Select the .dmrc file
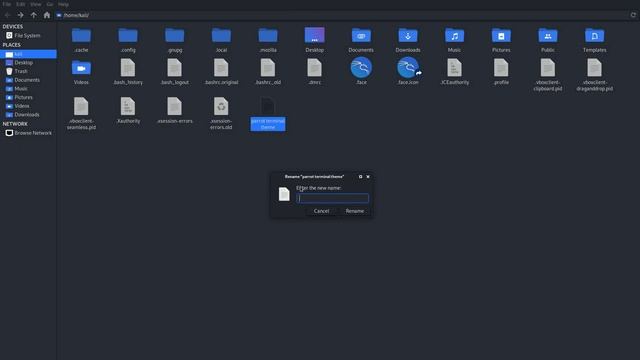The height and width of the screenshot is (360, 640). coord(314,68)
